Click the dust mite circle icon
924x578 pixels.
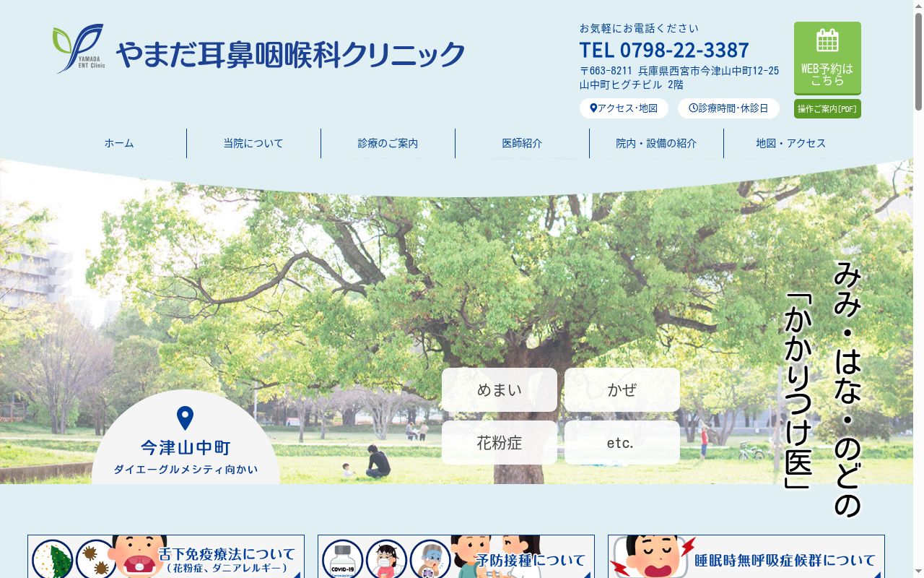click(x=95, y=559)
